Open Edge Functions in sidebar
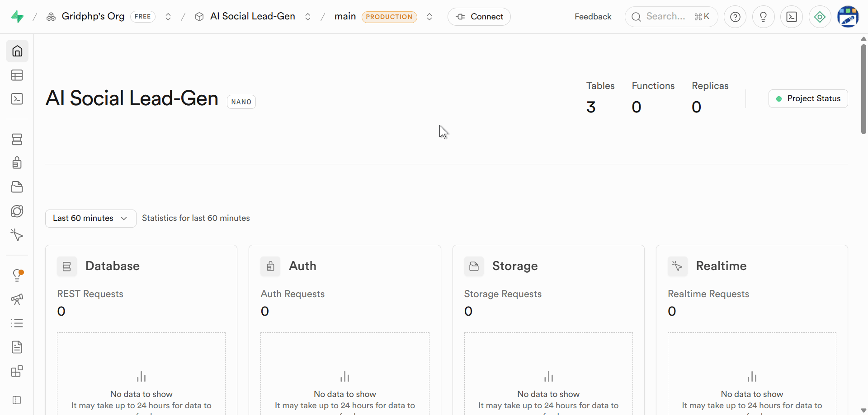 click(17, 211)
